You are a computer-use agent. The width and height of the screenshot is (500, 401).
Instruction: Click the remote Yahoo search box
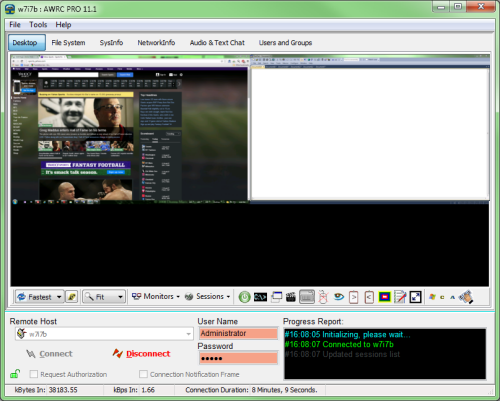pyautogui.click(x=68, y=75)
